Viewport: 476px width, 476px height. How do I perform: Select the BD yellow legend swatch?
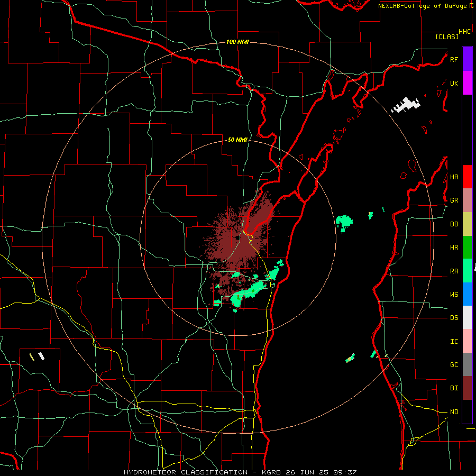coord(467,224)
